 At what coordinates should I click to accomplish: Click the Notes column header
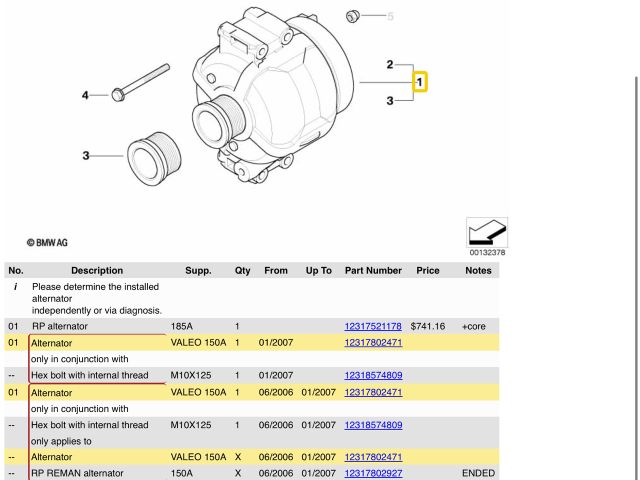coord(478,270)
